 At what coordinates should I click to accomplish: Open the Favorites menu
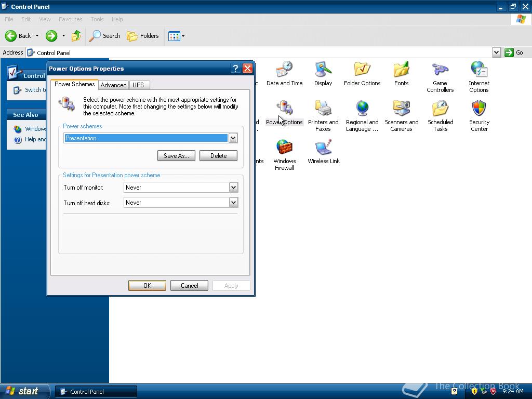point(71,19)
